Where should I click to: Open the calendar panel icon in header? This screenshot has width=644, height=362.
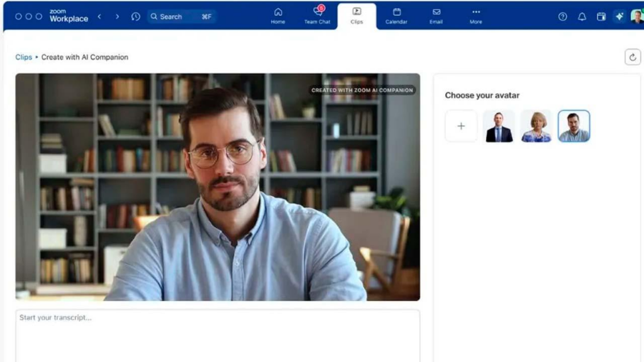click(x=601, y=17)
